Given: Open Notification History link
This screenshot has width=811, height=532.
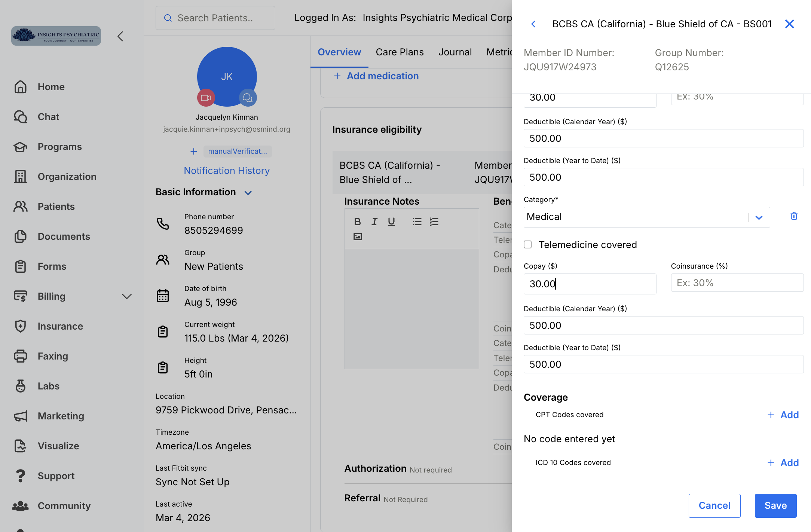Looking at the screenshot, I should (x=227, y=171).
